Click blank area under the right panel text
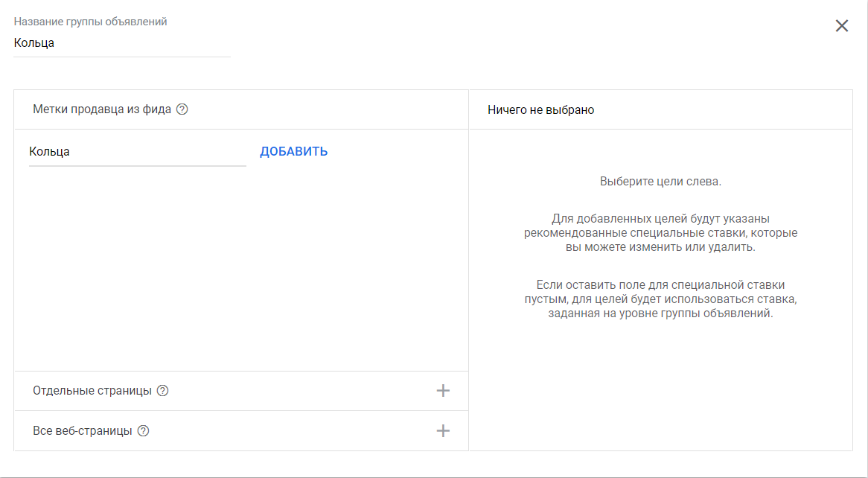 [x=660, y=387]
